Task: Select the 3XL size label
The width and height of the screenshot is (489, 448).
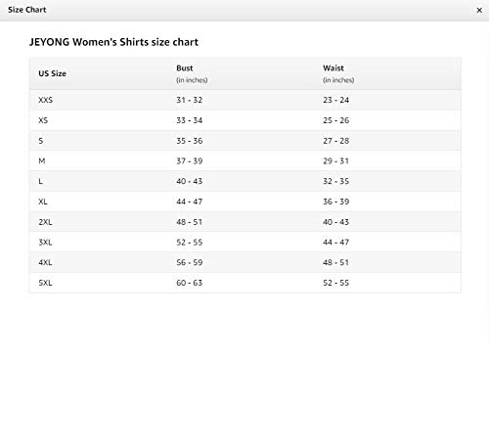Action: click(45, 243)
